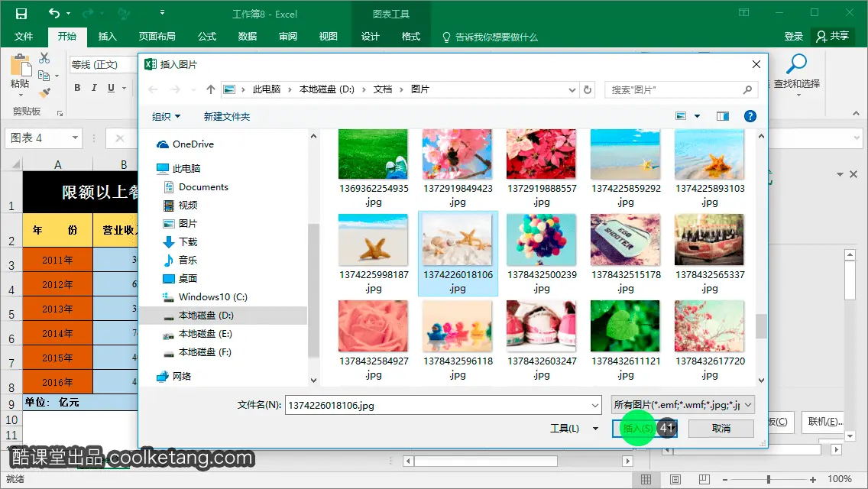Switch to the 公式 ribbon tab
868x489 pixels.
click(207, 37)
